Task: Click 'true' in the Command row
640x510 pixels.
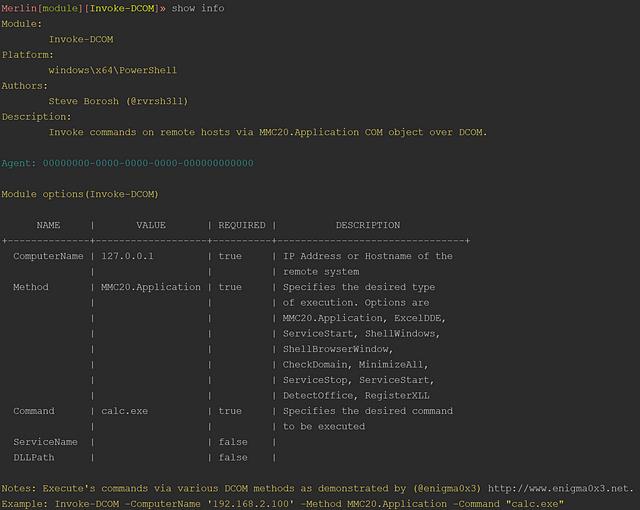Action: point(230,411)
